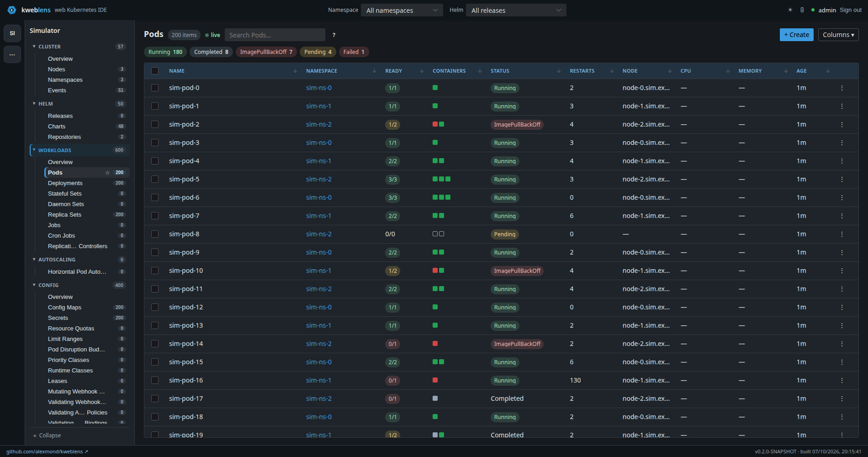Toggle the light theme sun icon
868x457 pixels.
pos(790,10)
